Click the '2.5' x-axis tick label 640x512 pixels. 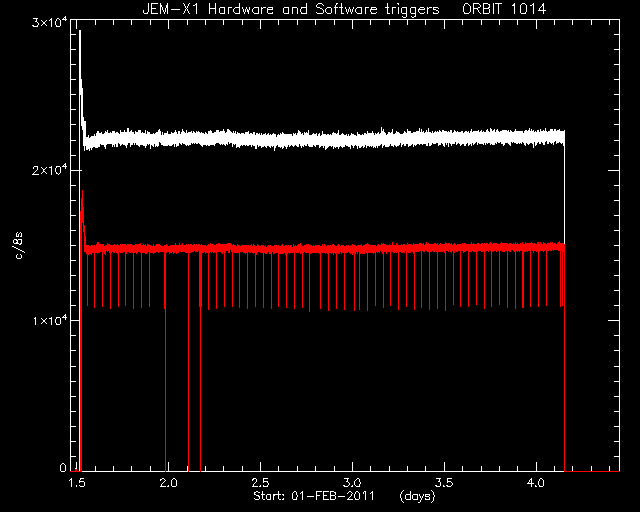[x=260, y=483]
